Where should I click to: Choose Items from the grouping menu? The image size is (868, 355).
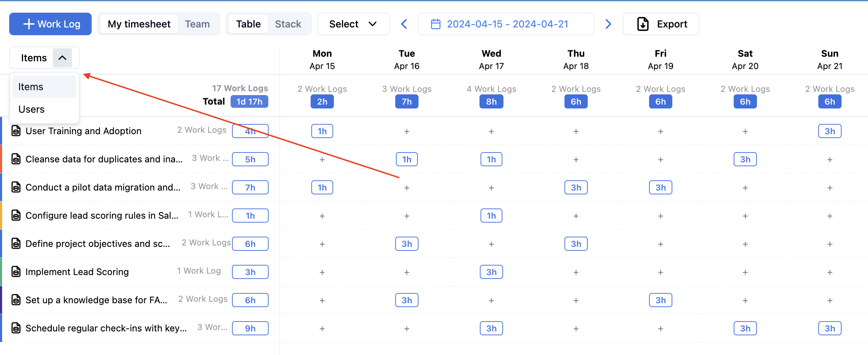(31, 87)
